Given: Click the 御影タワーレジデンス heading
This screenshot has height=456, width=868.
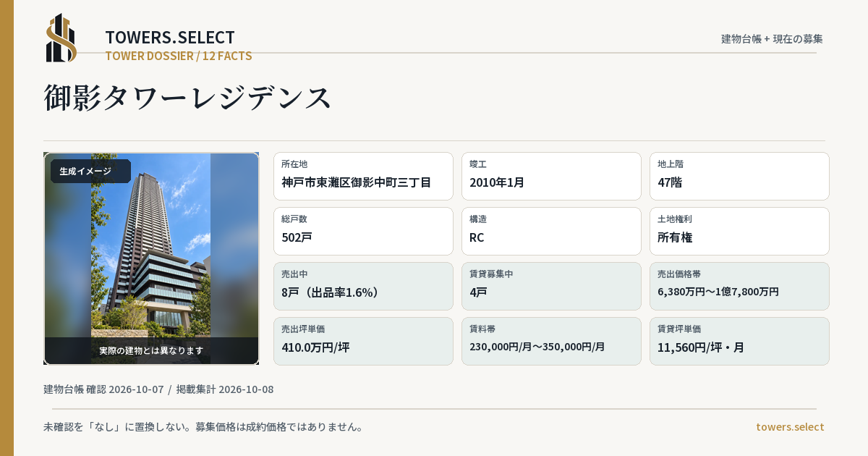Looking at the screenshot, I should pyautogui.click(x=188, y=98).
